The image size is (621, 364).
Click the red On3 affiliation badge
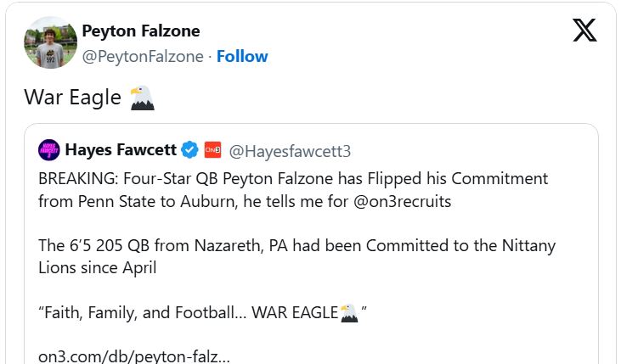pos(213,151)
